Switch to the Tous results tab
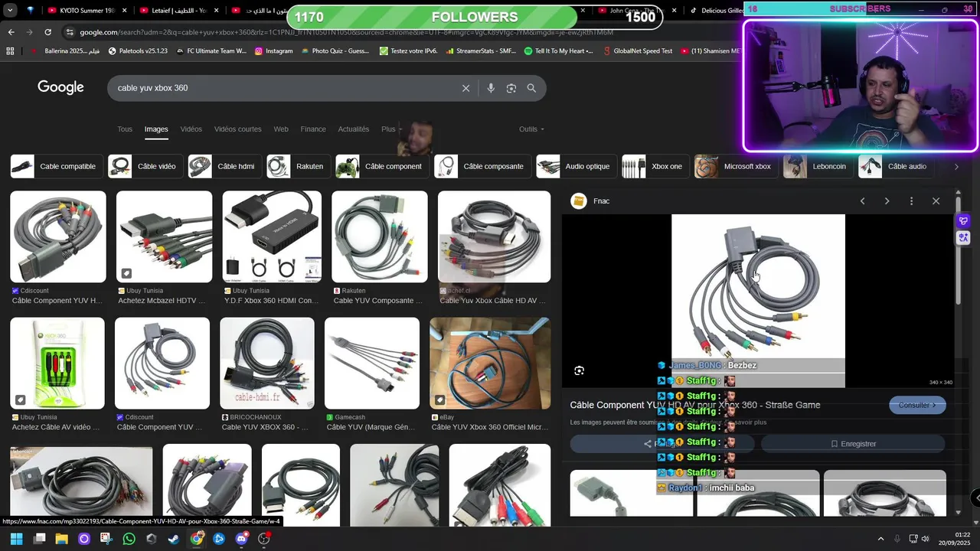The width and height of the screenshot is (980, 551). click(x=125, y=129)
